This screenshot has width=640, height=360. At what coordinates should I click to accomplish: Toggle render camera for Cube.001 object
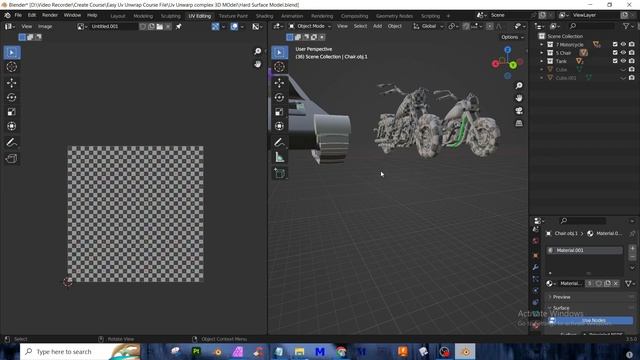[632, 78]
